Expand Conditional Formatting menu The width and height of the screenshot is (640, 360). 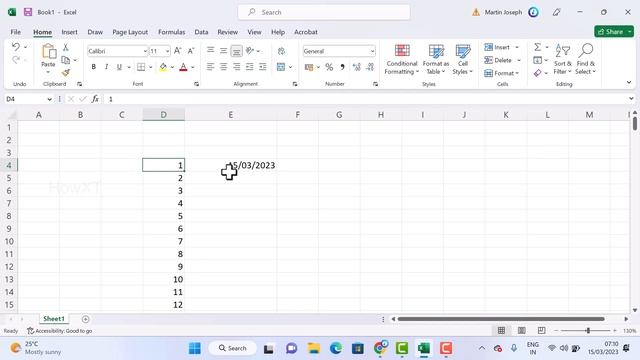pyautogui.click(x=402, y=60)
